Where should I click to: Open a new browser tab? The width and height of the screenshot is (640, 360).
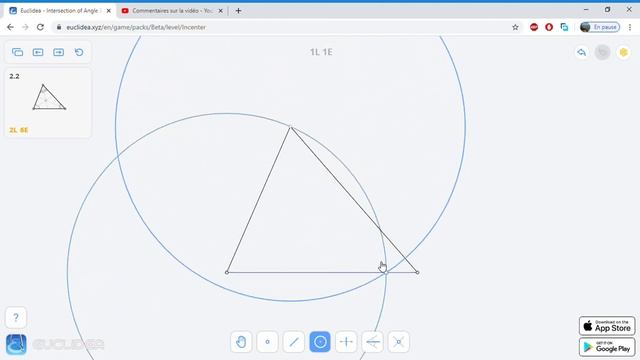pos(238,11)
